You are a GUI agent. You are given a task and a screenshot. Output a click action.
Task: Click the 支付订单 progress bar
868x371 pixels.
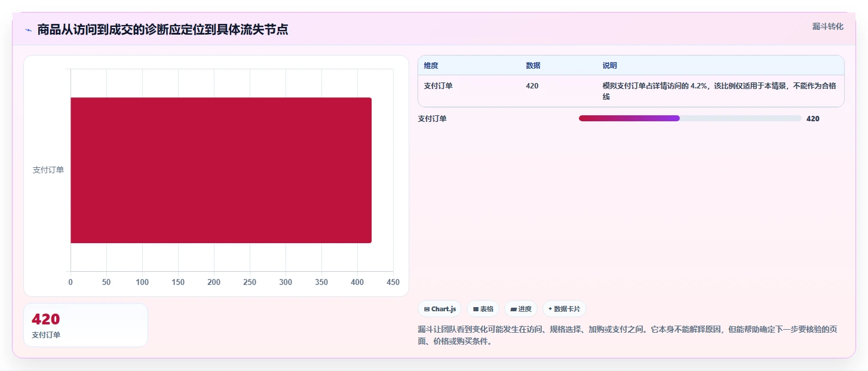point(690,118)
